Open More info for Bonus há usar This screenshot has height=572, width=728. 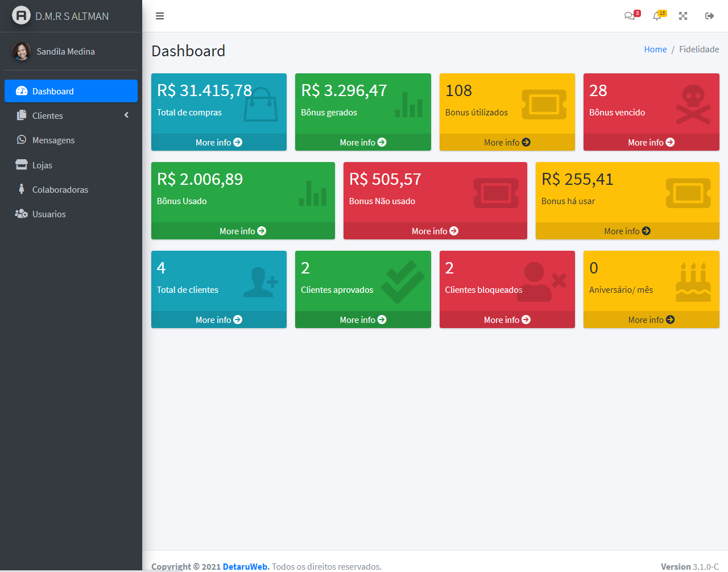tap(627, 231)
